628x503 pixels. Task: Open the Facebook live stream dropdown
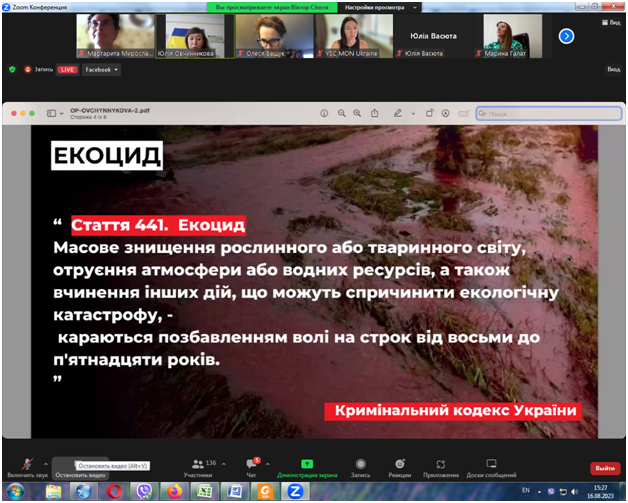101,70
